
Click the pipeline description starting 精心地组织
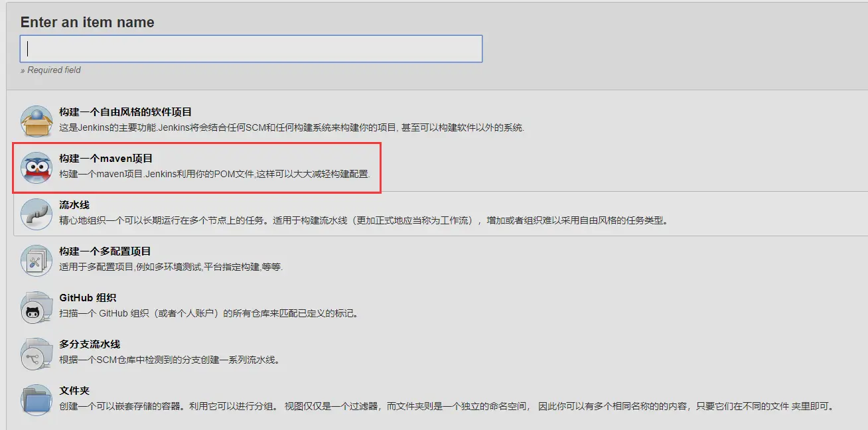click(363, 220)
